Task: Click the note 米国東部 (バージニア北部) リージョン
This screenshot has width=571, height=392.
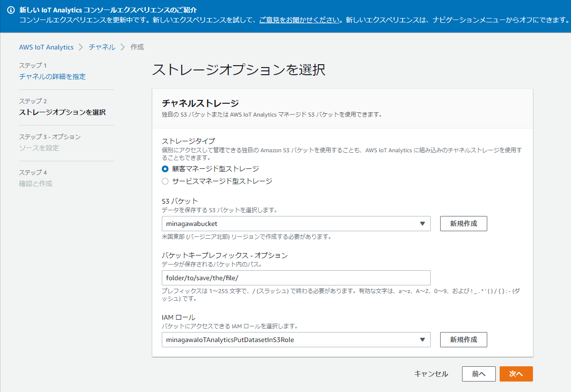Action: point(246,236)
